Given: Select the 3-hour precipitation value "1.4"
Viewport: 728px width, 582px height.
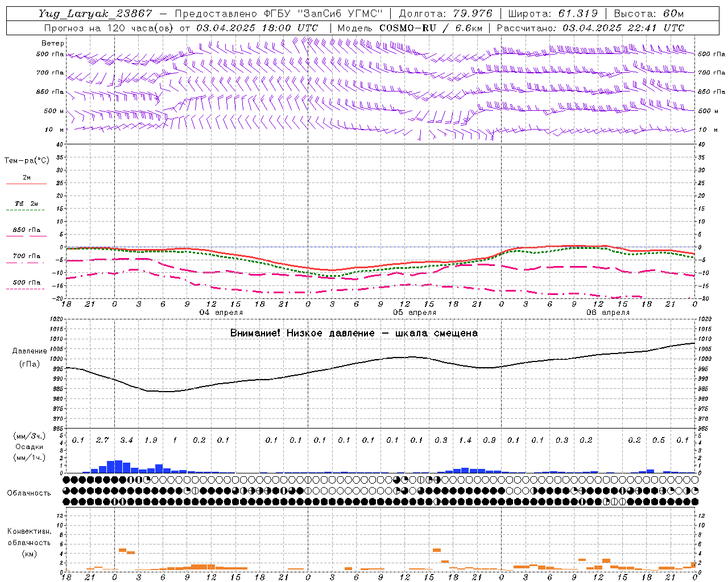Looking at the screenshot, I should coord(465,440).
